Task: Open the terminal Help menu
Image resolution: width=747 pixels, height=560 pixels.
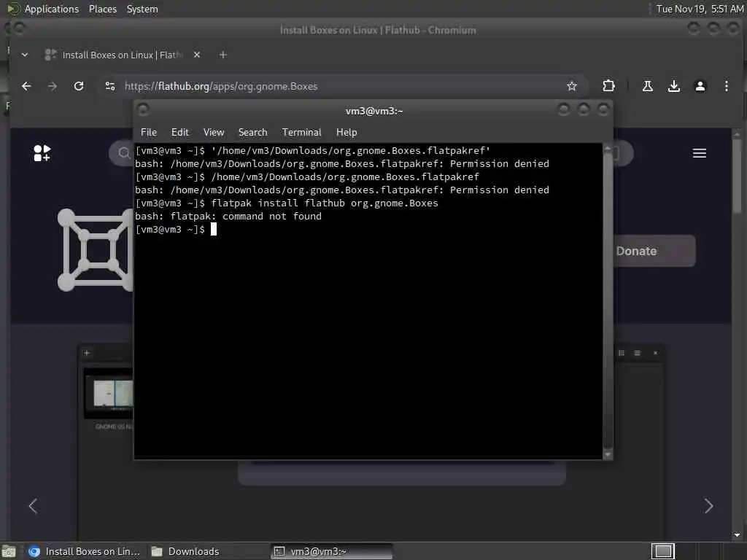Action: click(x=347, y=133)
